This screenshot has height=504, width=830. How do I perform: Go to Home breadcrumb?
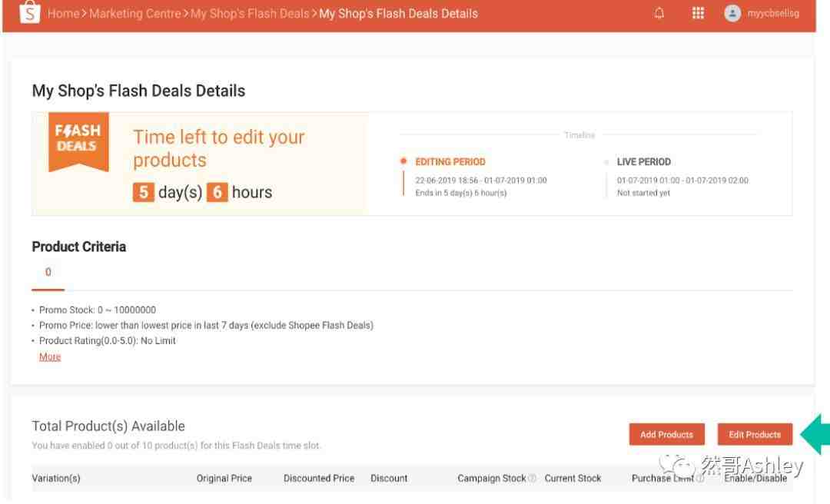[63, 14]
